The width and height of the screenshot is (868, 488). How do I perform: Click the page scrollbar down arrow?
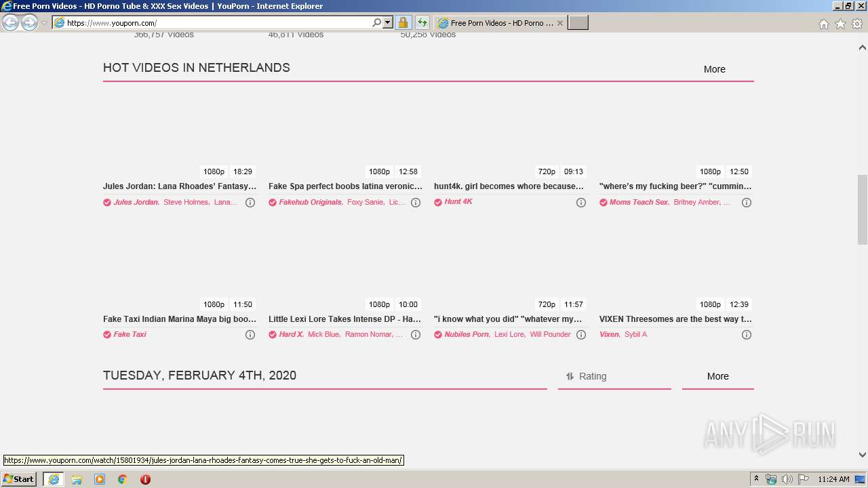pos(862,455)
